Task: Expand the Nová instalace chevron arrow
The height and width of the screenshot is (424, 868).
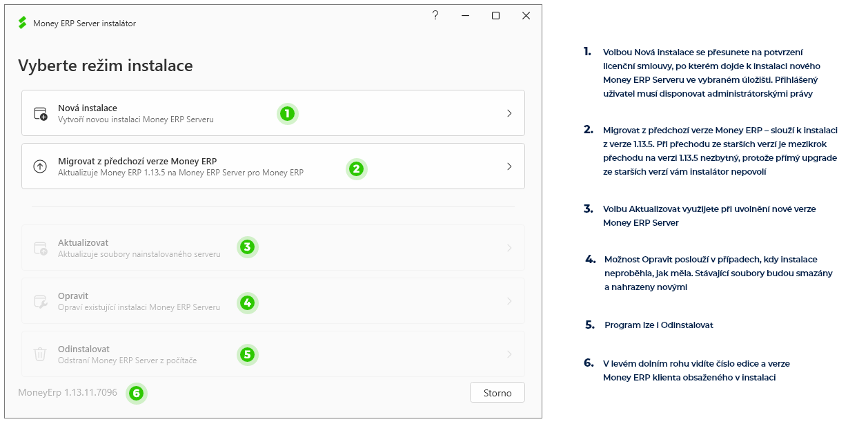Action: coord(509,113)
